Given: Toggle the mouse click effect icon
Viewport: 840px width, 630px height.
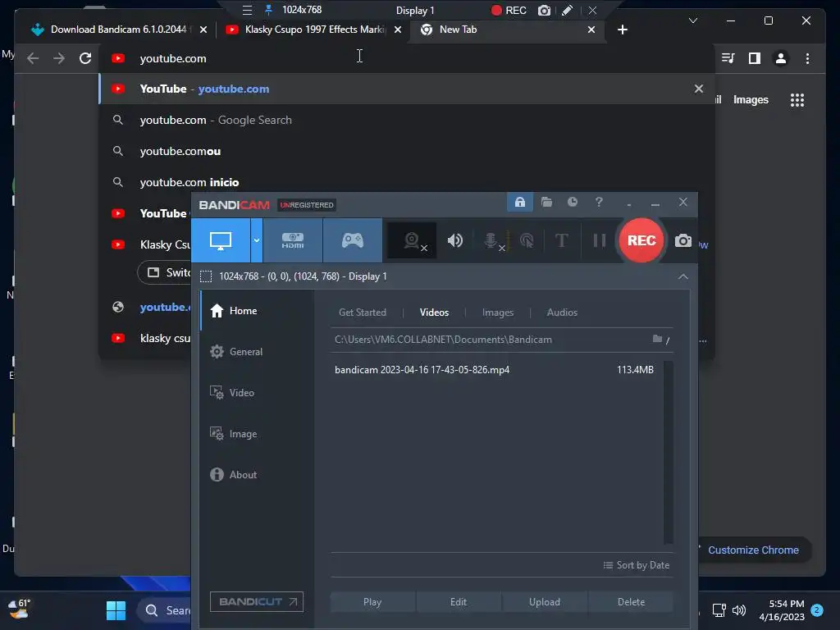Looking at the screenshot, I should (527, 240).
